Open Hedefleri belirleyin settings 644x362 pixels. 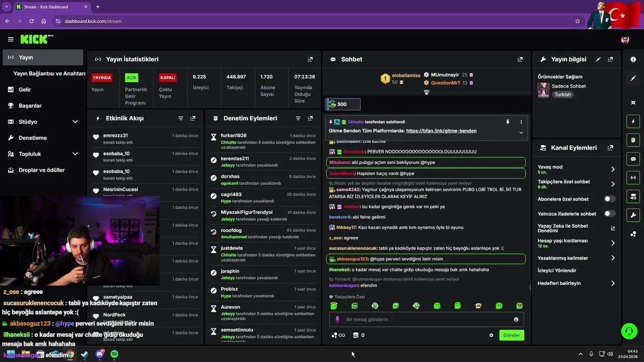click(x=576, y=283)
